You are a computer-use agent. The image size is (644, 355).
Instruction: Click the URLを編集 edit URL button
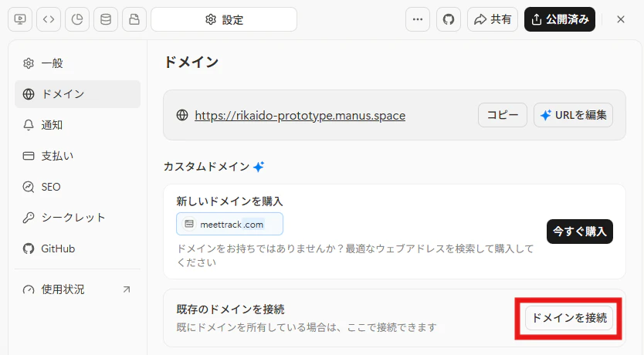coord(574,115)
